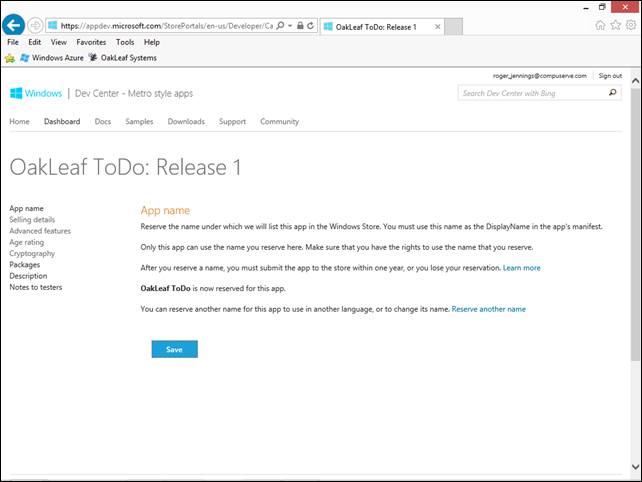642x482 pixels.
Task: Close the OakLeaf ToDo: Release 1 tab
Action: point(438,27)
